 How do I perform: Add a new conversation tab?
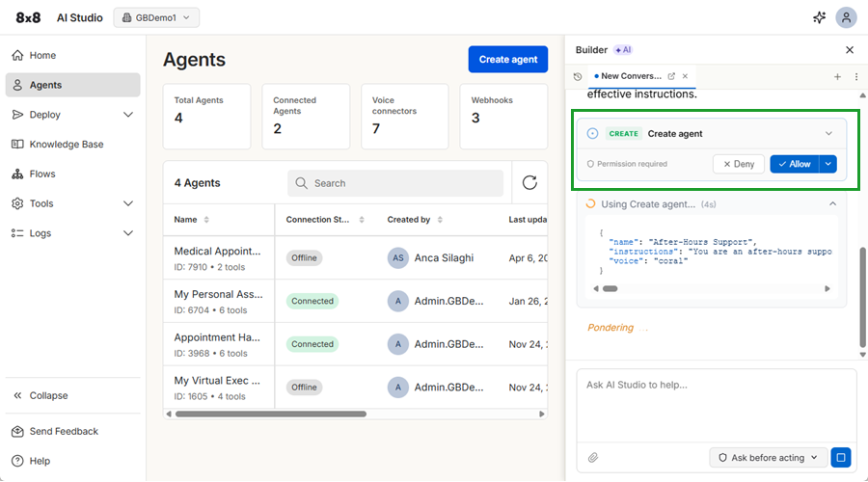pos(837,77)
